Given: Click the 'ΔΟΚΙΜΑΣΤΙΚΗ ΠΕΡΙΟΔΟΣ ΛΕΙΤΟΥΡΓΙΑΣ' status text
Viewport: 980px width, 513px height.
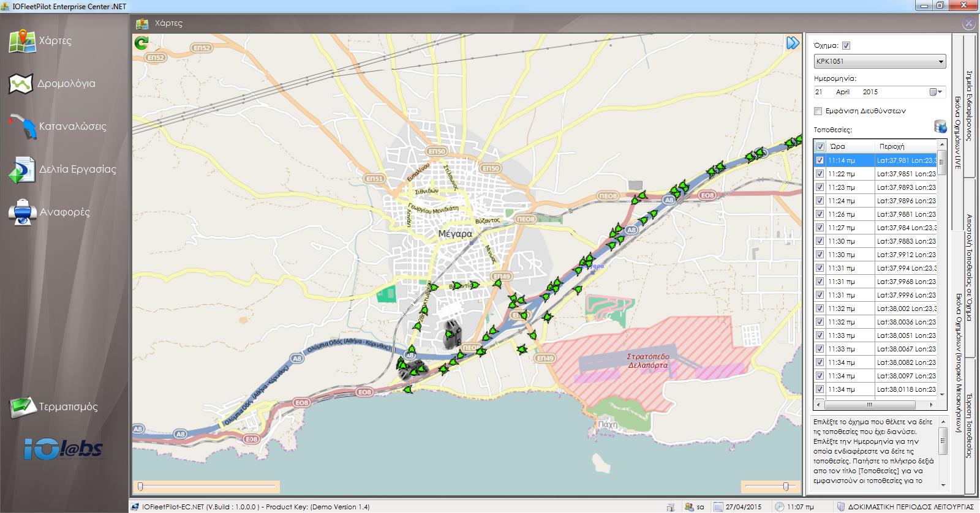Looking at the screenshot, I should (911, 507).
